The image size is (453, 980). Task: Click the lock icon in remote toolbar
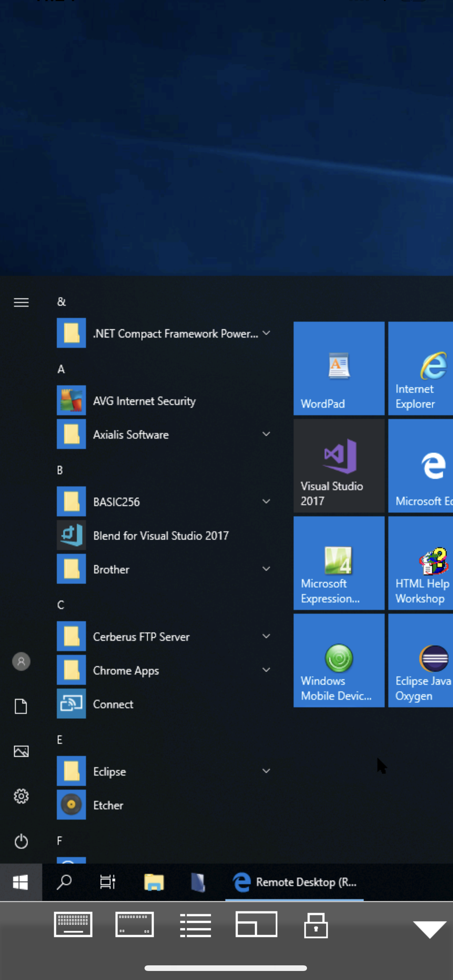click(315, 925)
